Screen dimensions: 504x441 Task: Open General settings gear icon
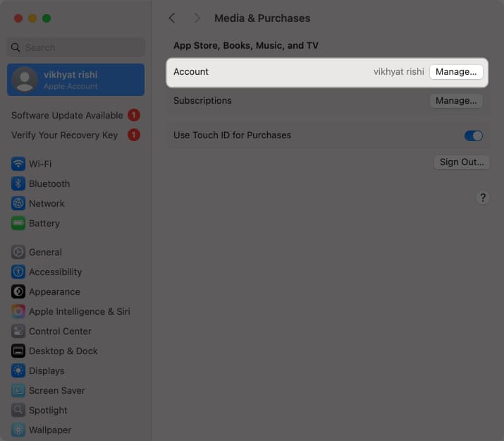coord(18,252)
